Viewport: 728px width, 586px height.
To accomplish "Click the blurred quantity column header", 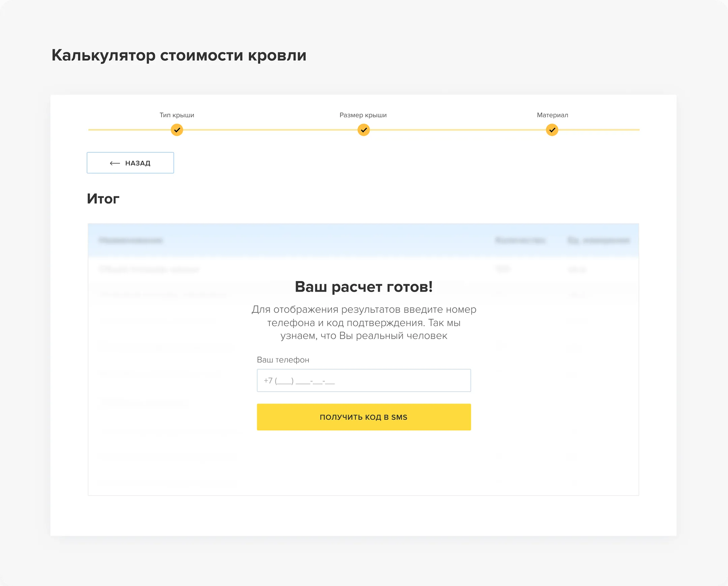I will (x=520, y=240).
